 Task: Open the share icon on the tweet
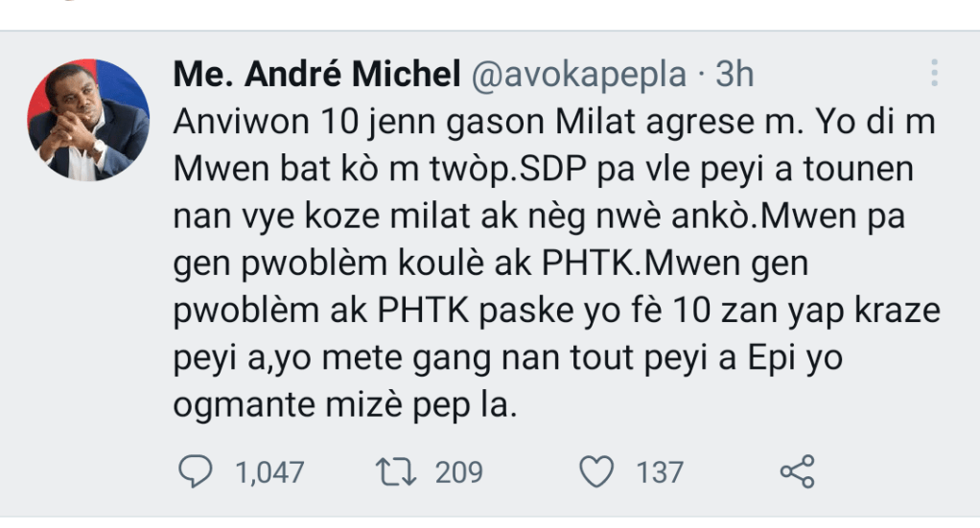[797, 471]
